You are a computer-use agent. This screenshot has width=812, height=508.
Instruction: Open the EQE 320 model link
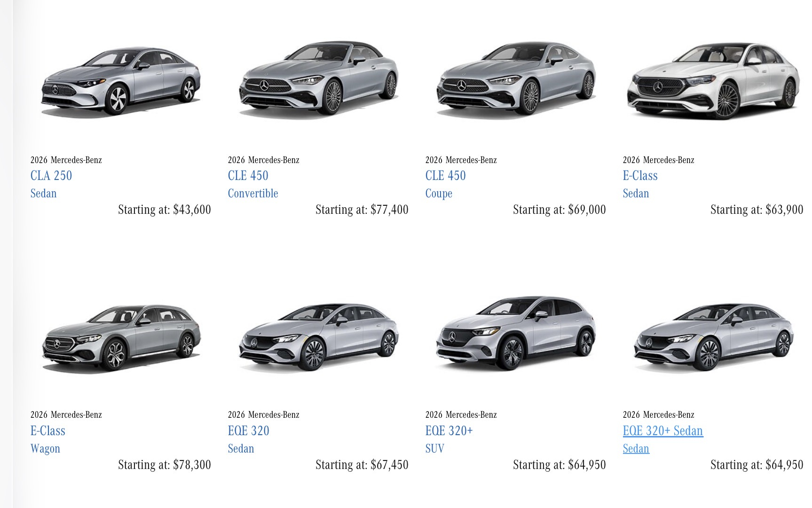click(249, 431)
